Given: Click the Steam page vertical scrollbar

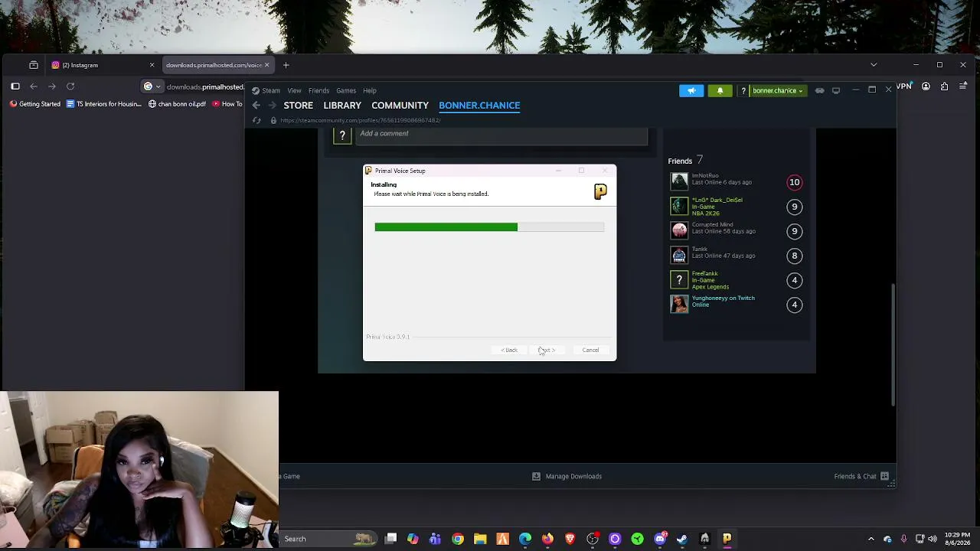Looking at the screenshot, I should click(x=893, y=344).
